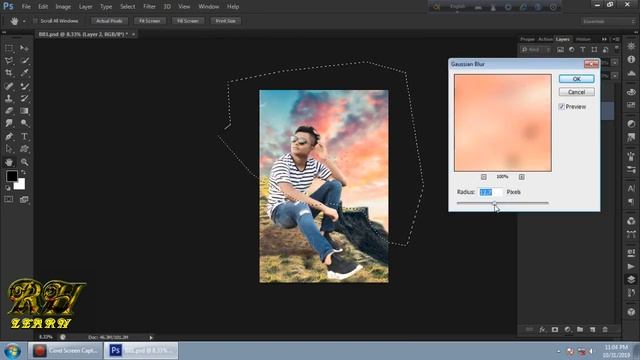
Task: Select the Hand tool in toolbox
Action: click(9, 162)
